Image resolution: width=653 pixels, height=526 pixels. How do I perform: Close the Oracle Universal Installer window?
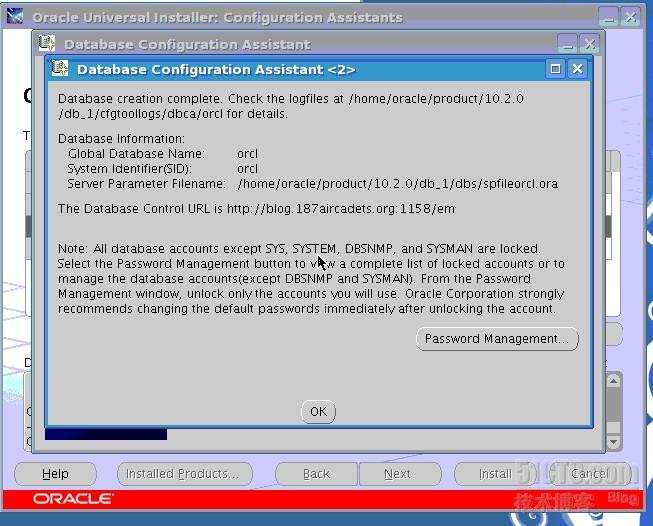pyautogui.click(x=631, y=17)
